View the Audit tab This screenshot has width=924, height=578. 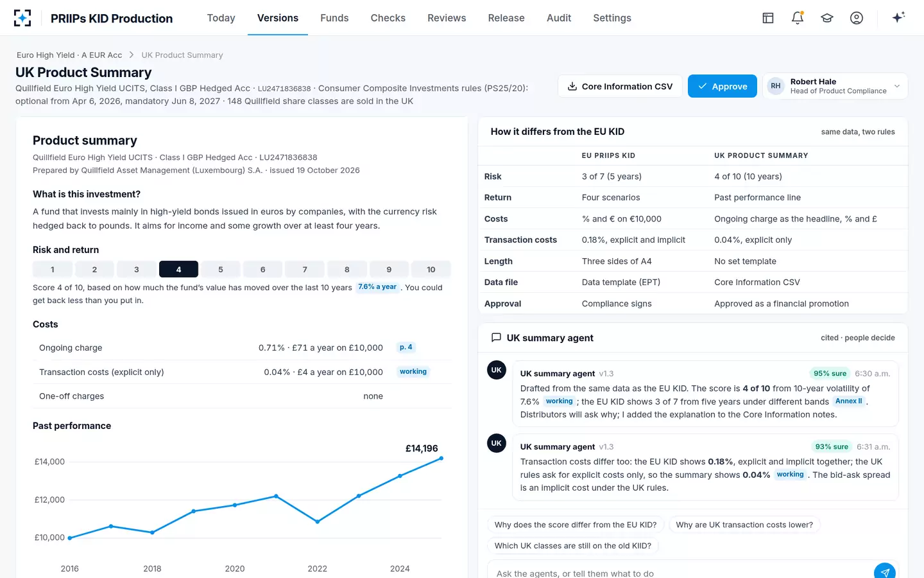(559, 18)
